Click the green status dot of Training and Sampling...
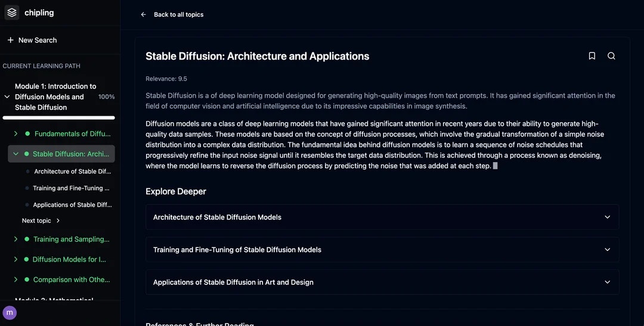Viewport: 644px width, 326px height. point(27,239)
